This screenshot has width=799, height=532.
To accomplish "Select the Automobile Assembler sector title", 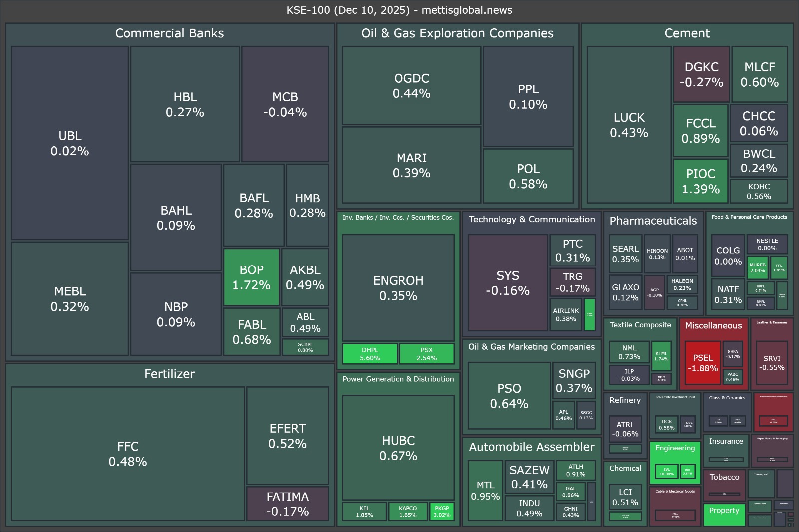I will pyautogui.click(x=532, y=447).
